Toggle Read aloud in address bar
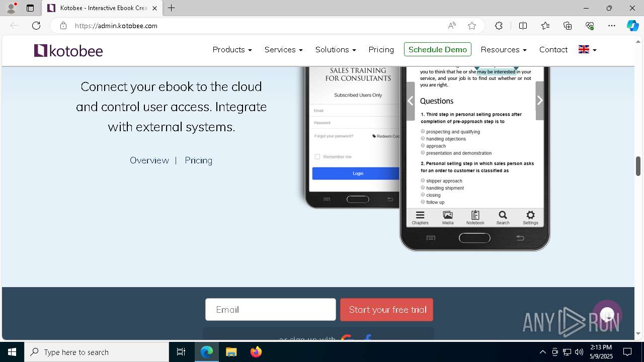This screenshot has width=644, height=362. [x=452, y=26]
